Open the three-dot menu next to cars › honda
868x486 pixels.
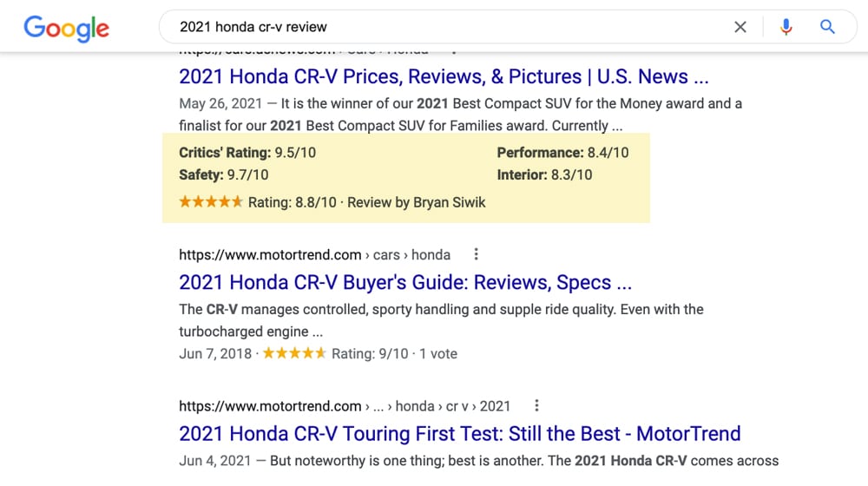pos(476,254)
